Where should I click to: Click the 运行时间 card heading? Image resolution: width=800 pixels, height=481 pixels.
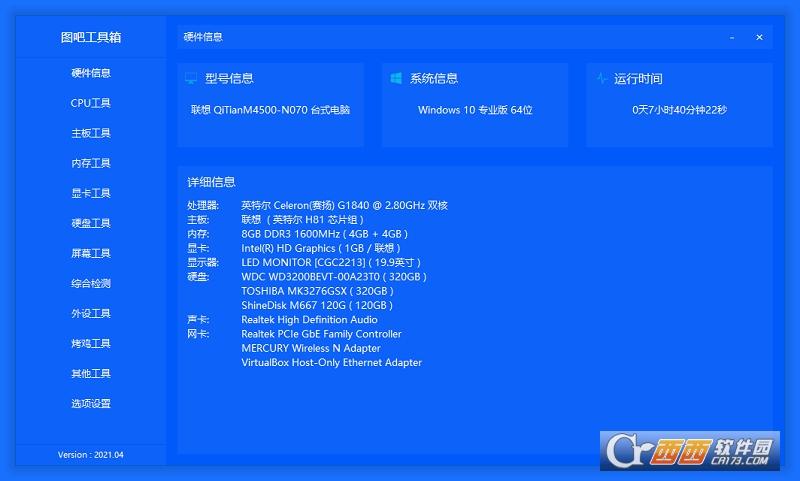[638, 79]
